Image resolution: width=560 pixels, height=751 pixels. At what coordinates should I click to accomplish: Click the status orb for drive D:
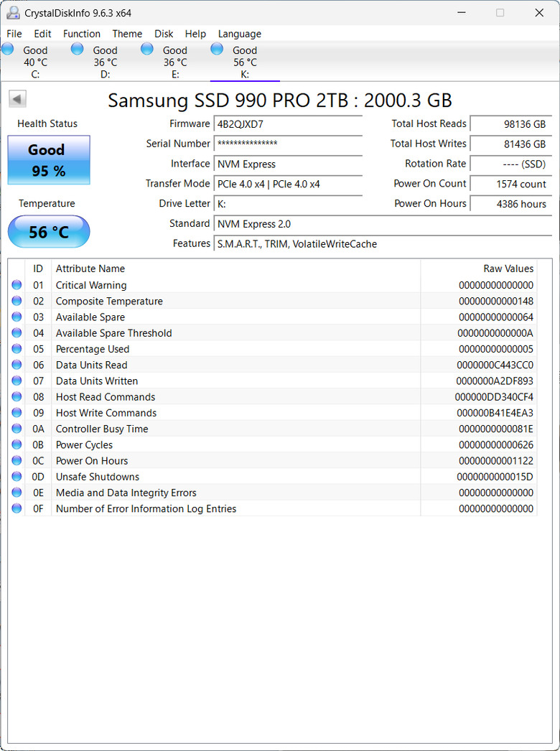(77, 49)
